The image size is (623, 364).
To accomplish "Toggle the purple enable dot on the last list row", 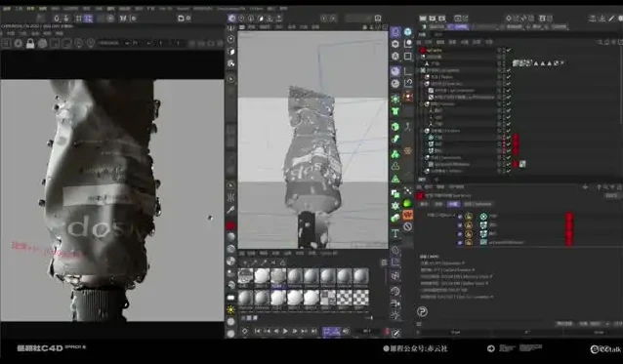I will [460, 242].
